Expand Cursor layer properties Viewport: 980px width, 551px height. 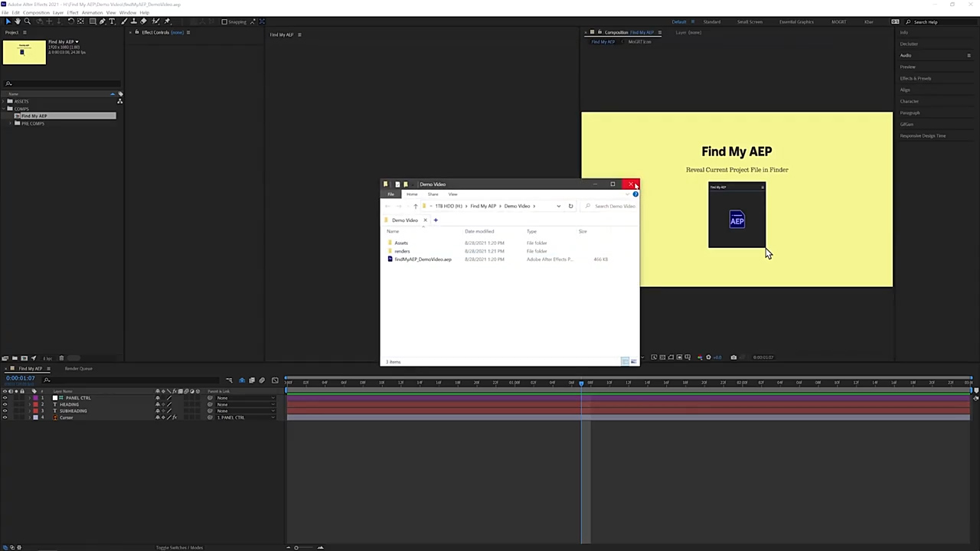29,417
